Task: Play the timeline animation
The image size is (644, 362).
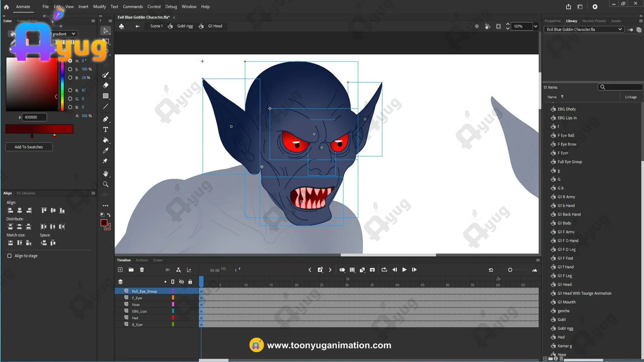Action: click(x=405, y=270)
